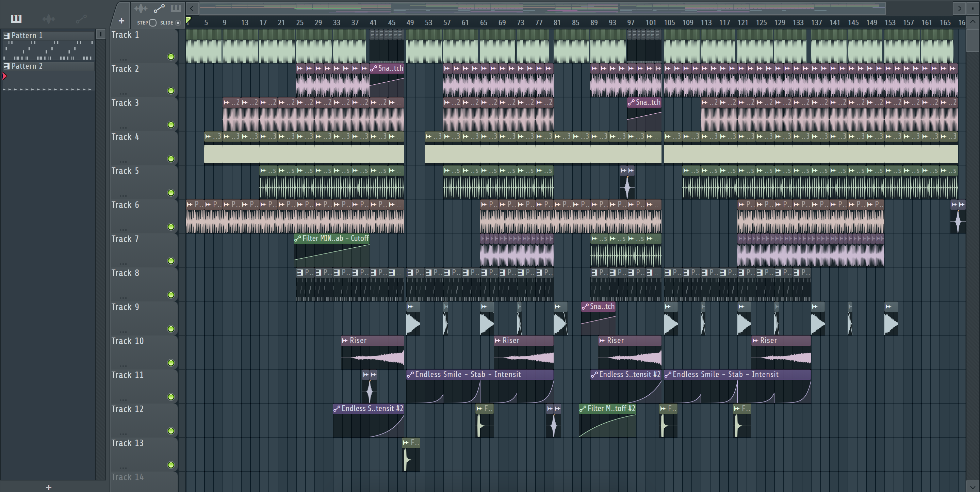Open clip menu icon of Sna..tch clip on Track 9
Image resolution: width=980 pixels, height=492 pixels.
tap(585, 307)
